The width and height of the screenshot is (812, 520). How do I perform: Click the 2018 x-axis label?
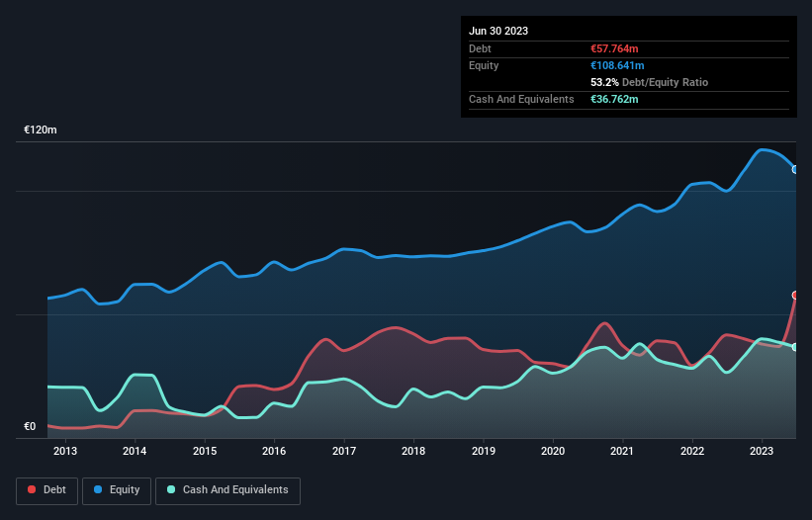(x=413, y=451)
